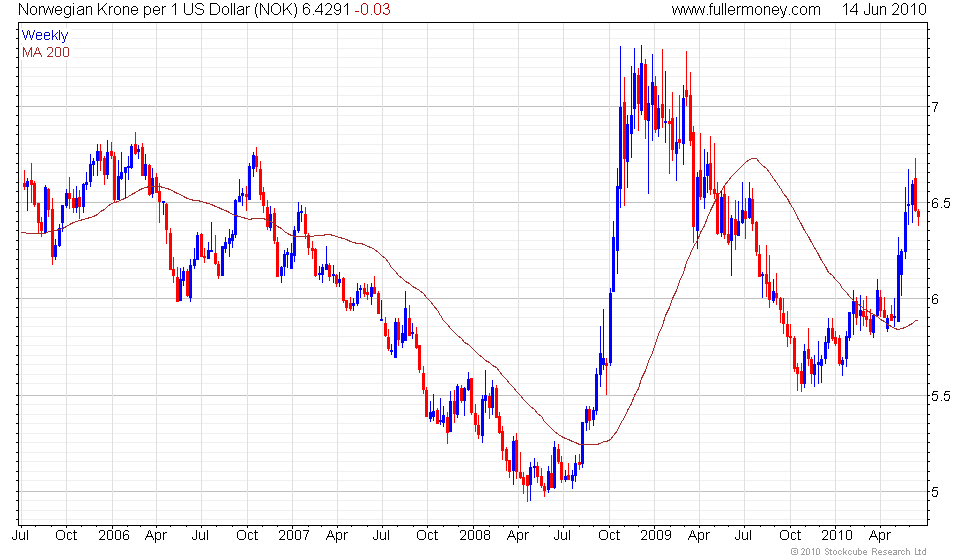Click the y-axis label 7
Image resolution: width=980 pixels, height=560 pixels.
935,107
